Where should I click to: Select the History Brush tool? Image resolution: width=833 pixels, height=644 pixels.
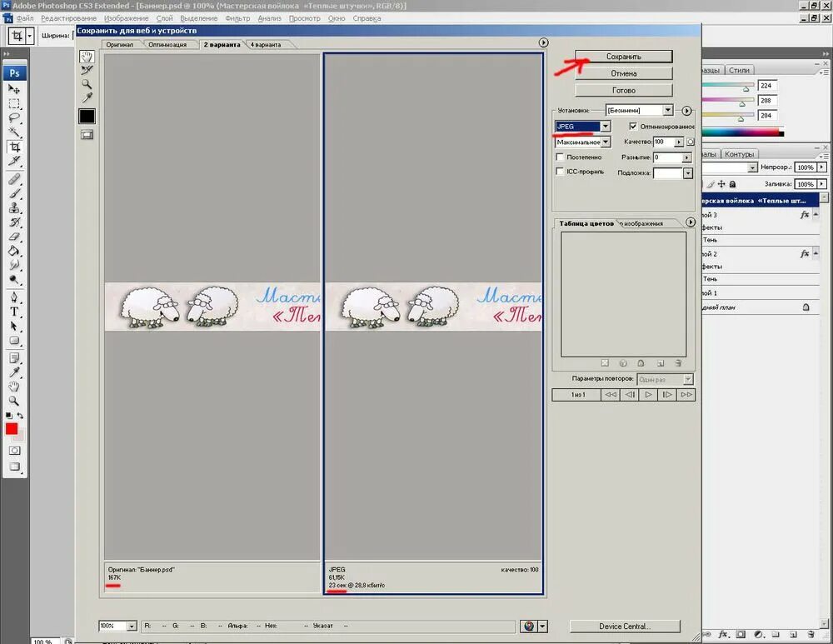pyautogui.click(x=14, y=222)
